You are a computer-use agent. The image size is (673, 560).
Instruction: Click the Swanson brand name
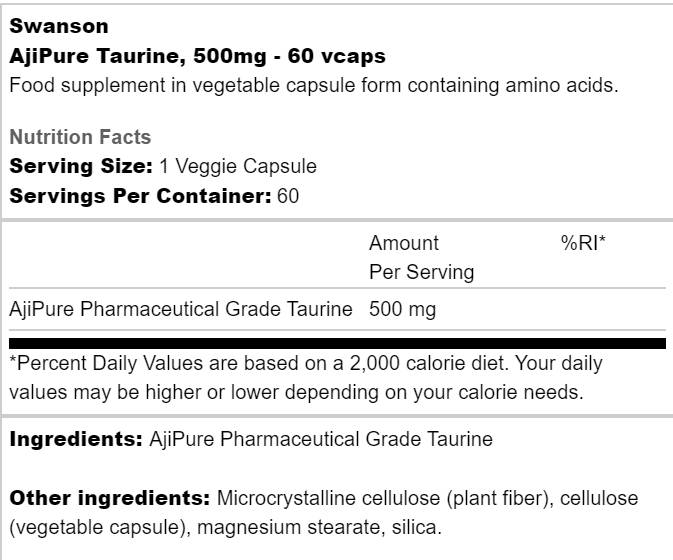[x=59, y=26]
